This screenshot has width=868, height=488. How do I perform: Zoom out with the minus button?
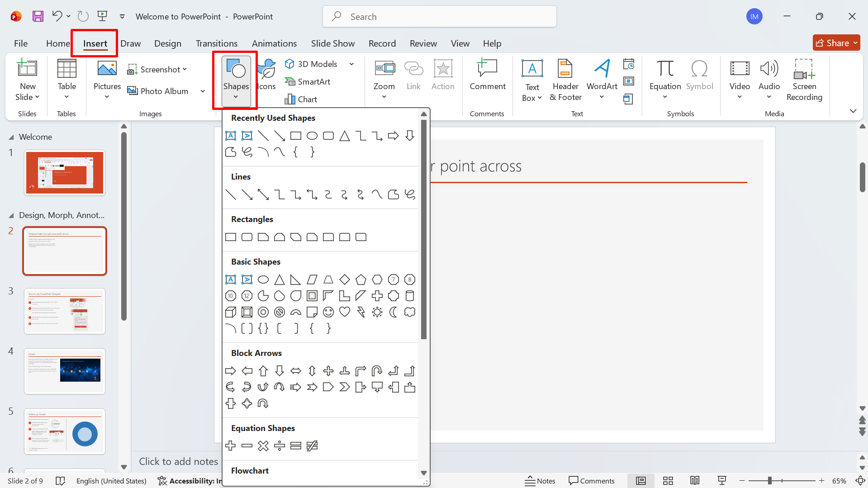(742, 481)
